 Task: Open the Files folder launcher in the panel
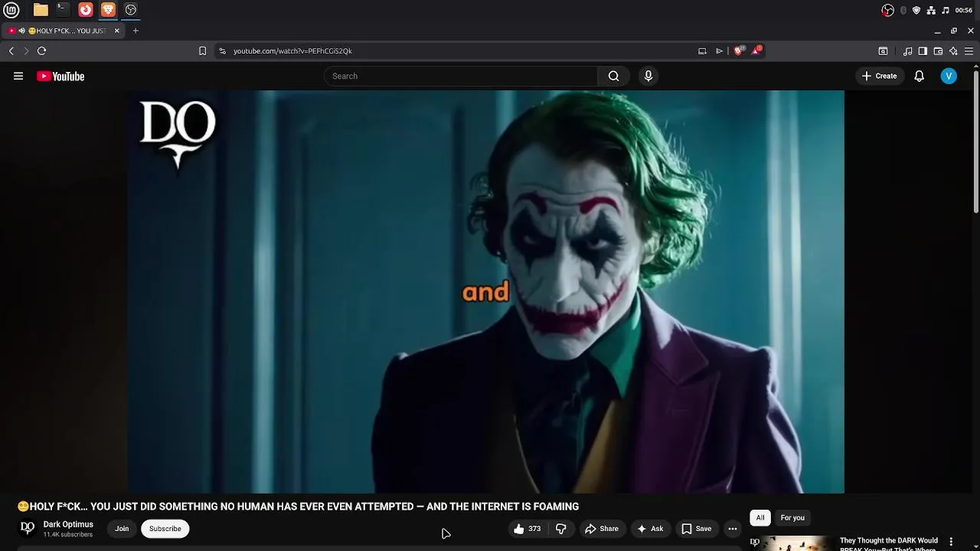41,10
